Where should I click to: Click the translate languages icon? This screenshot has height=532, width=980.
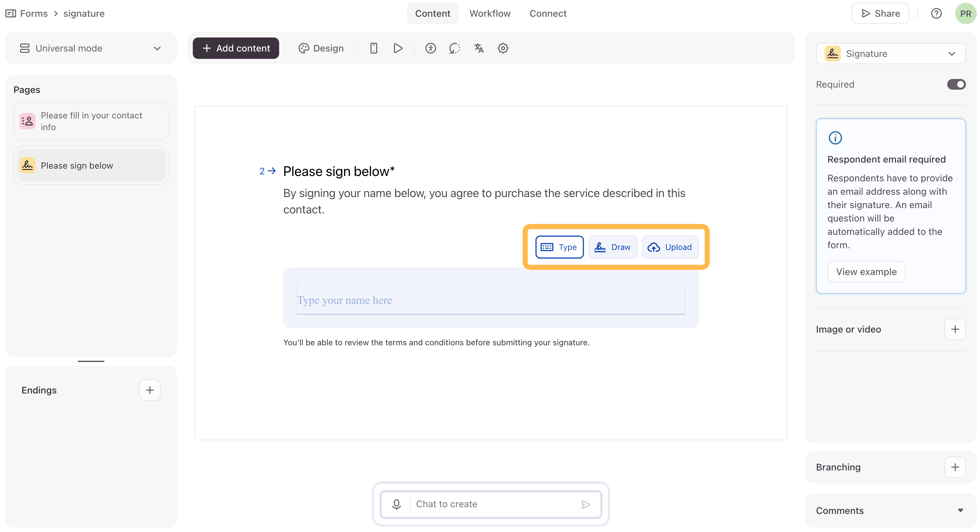(479, 48)
